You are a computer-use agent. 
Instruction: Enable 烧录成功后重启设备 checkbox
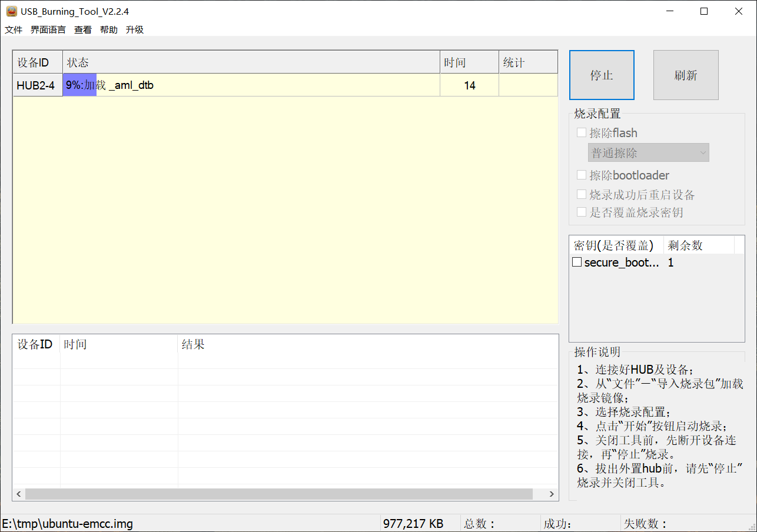pyautogui.click(x=582, y=195)
